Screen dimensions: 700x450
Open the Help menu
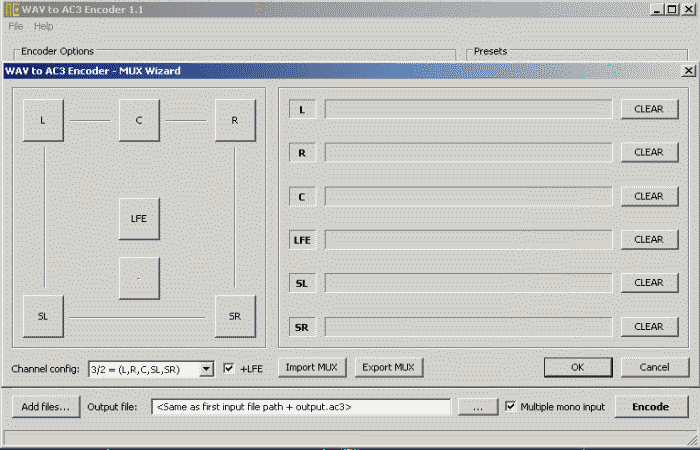43,26
